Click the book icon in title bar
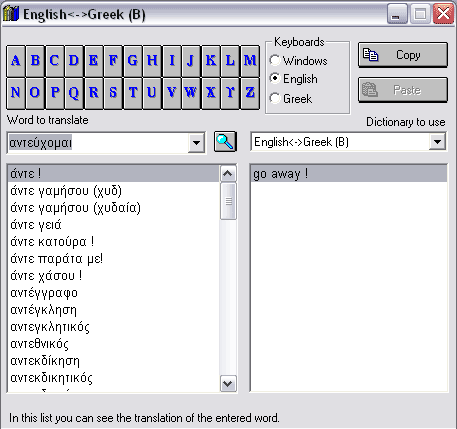Viewport: 457px width, 429px height. click(x=11, y=14)
